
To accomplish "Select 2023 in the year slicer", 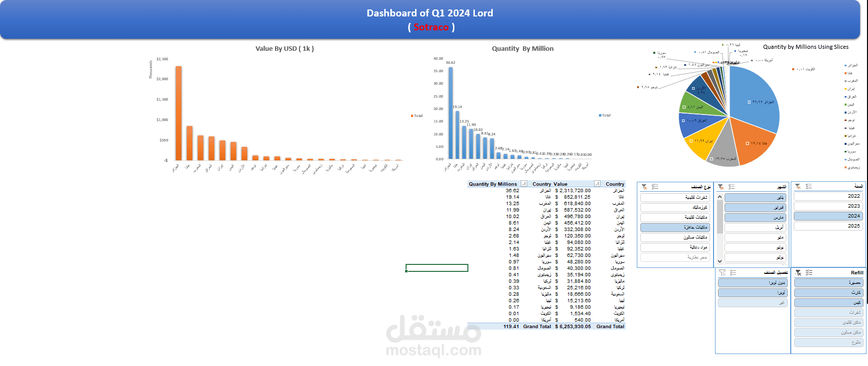I will click(x=828, y=206).
